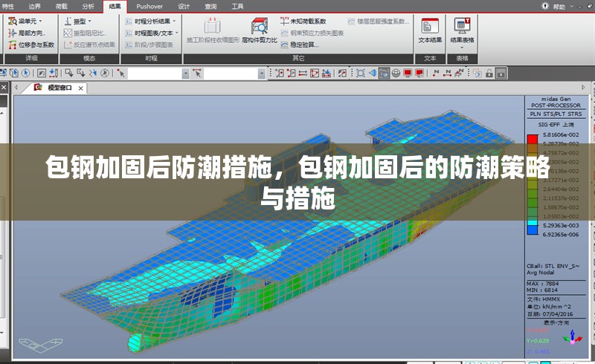
Task: Click the zoom fit icon in toolbar
Action: pyautogui.click(x=360, y=73)
